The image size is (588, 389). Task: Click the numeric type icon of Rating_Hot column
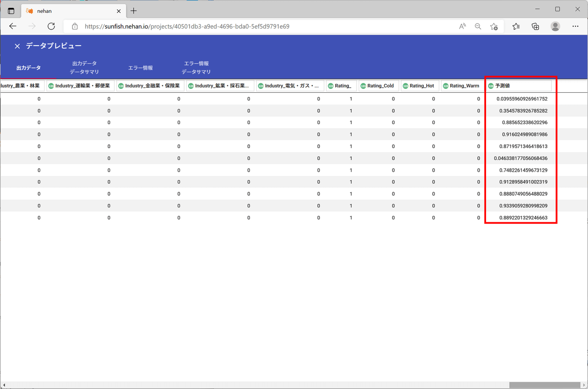pos(405,86)
